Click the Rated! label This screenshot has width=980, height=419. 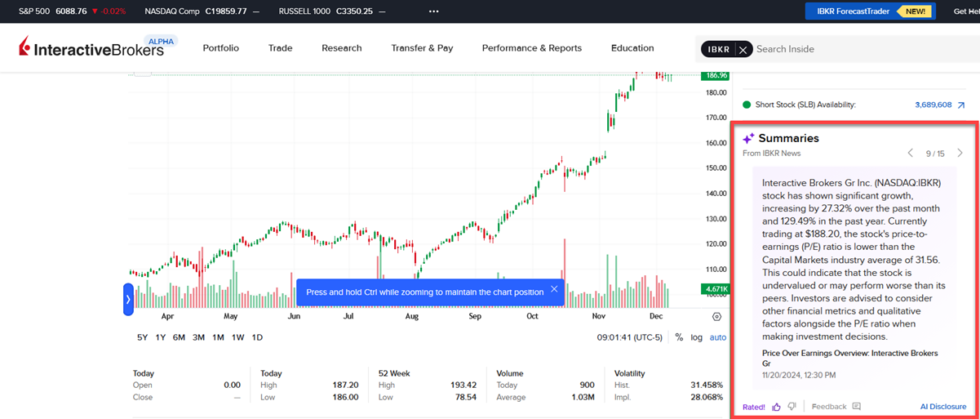click(753, 407)
